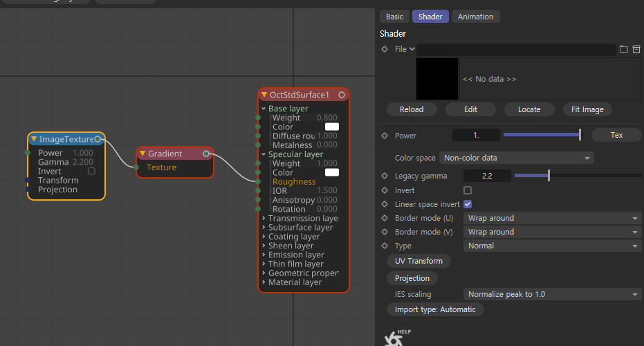Image resolution: width=644 pixels, height=346 pixels.
Task: Expand the Sheen layer section
Action: (264, 246)
